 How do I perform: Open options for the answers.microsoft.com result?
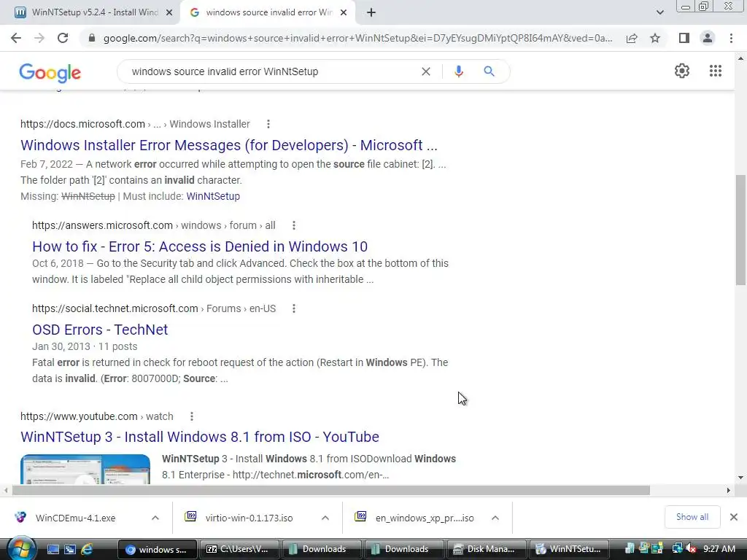coord(293,225)
